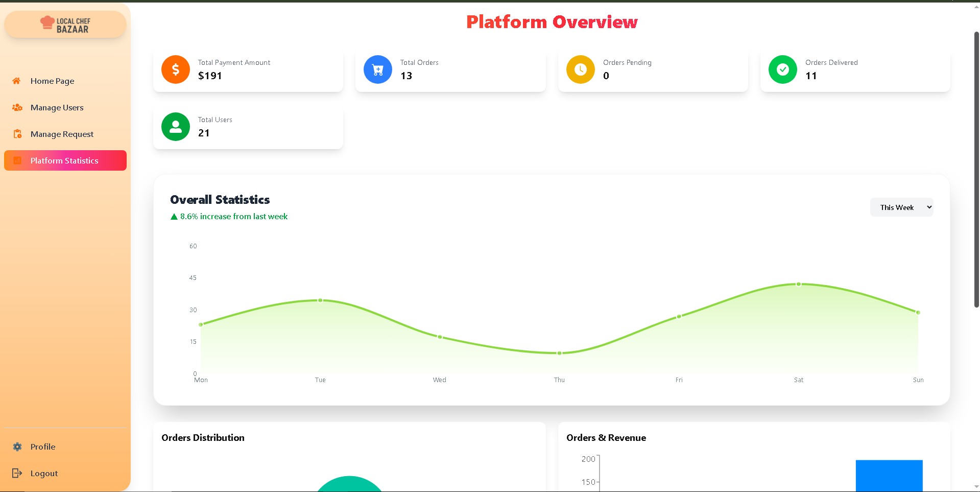Go to Manage Request page
This screenshot has width=980, height=492.
point(62,134)
